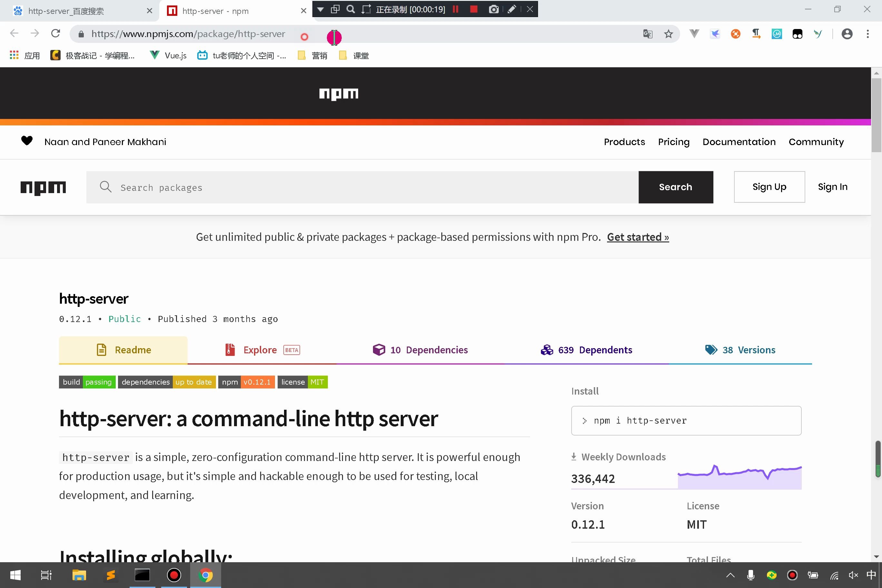Click the Chrome taskbar icon
The width and height of the screenshot is (882, 588).
click(x=205, y=575)
